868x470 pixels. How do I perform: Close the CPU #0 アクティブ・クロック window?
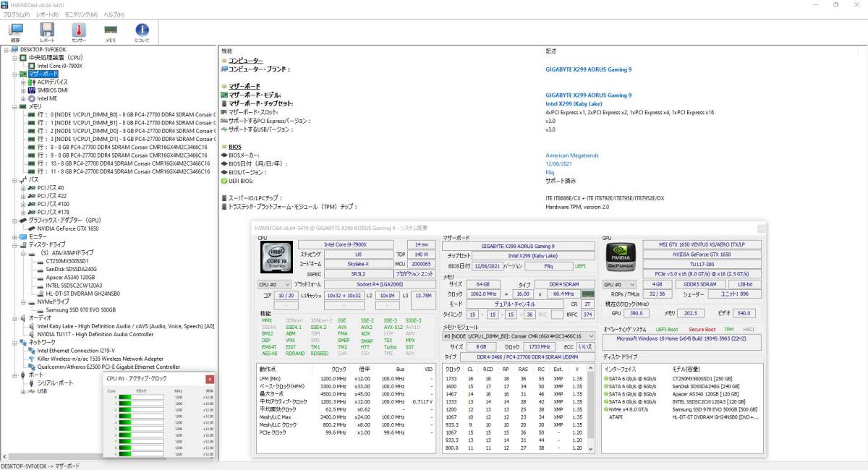[x=210, y=379]
